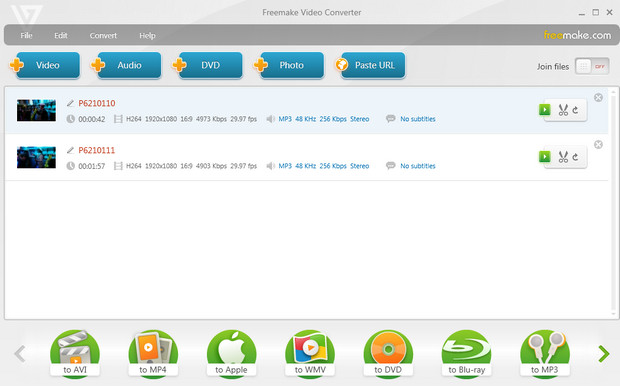Burn files with to DVD option
This screenshot has height=386, width=620.
tap(388, 353)
